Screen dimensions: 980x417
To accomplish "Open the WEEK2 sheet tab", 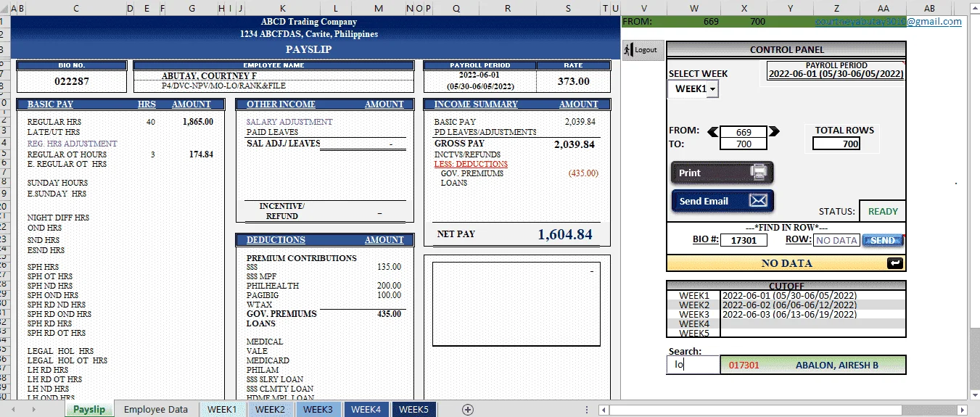I will (270, 410).
